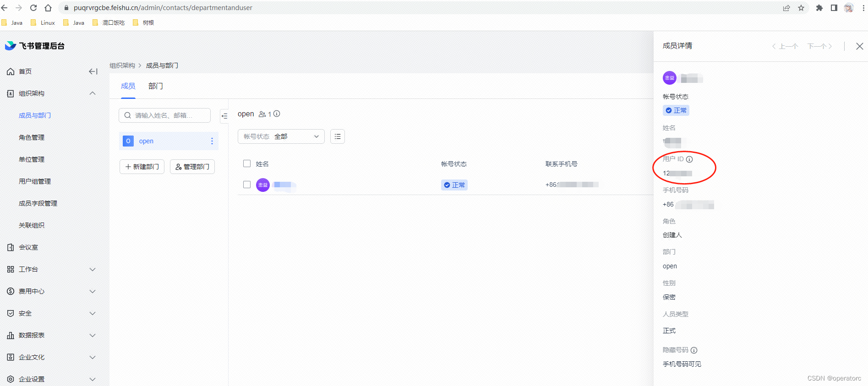This screenshot has height=386, width=868.
Task: Expand the 费用中心 menu section
Action: 93,291
